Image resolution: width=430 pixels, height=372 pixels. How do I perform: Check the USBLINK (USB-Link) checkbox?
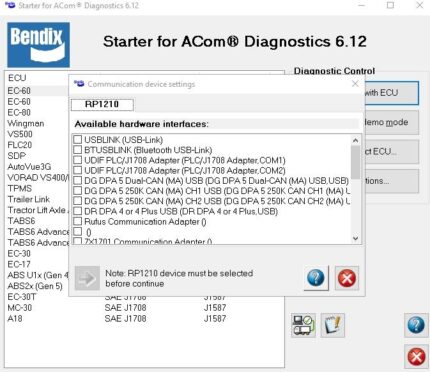point(78,139)
